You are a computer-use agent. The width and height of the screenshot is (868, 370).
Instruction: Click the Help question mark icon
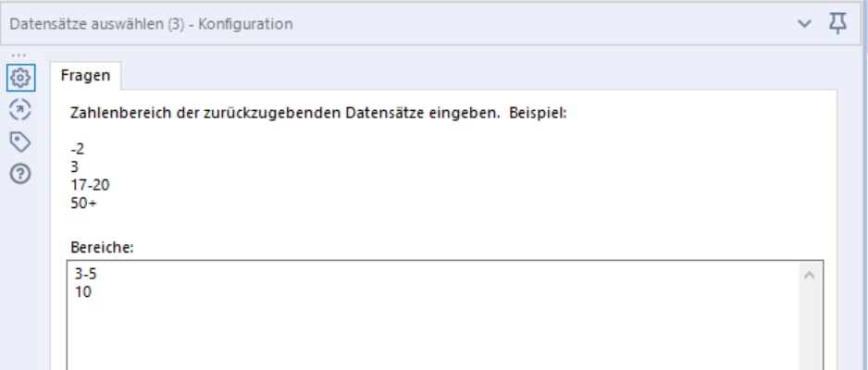[x=19, y=171]
